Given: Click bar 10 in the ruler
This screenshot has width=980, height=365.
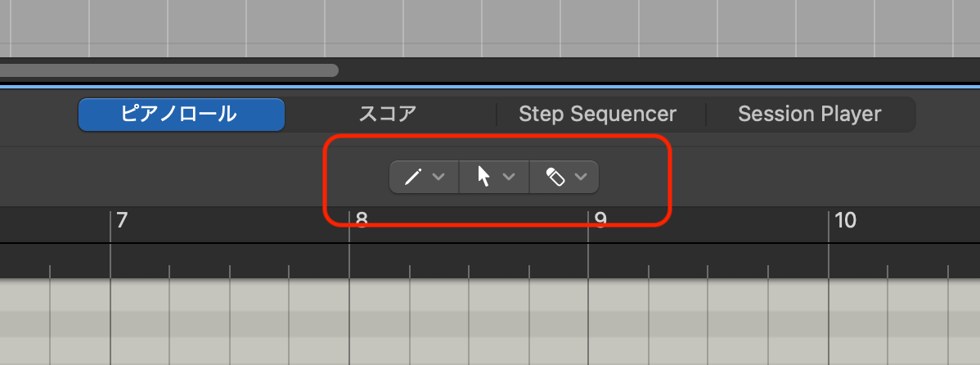Looking at the screenshot, I should coord(844,221).
